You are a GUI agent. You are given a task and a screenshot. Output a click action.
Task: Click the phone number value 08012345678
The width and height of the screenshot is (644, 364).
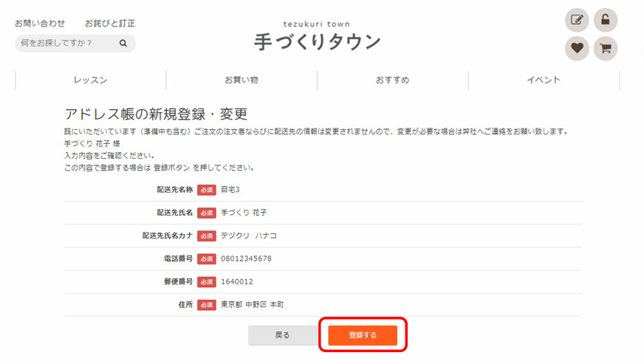[x=247, y=258]
